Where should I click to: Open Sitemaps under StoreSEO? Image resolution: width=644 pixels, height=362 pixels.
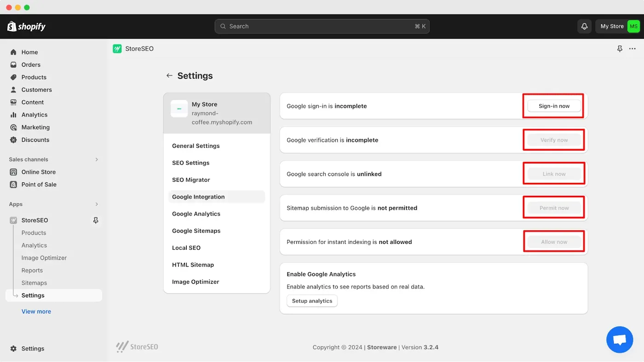pyautogui.click(x=34, y=283)
